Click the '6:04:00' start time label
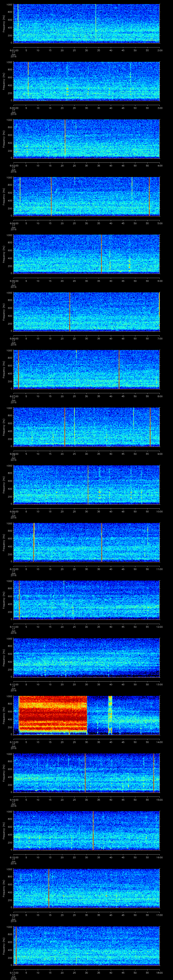The height and width of the screenshot is (980, 173). pos(14,223)
